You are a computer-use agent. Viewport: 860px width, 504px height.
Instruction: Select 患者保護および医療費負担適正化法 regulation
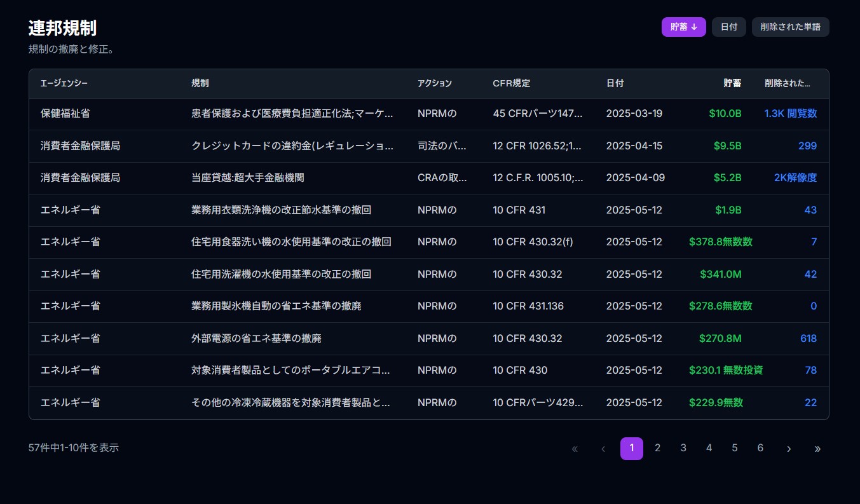[292, 114]
